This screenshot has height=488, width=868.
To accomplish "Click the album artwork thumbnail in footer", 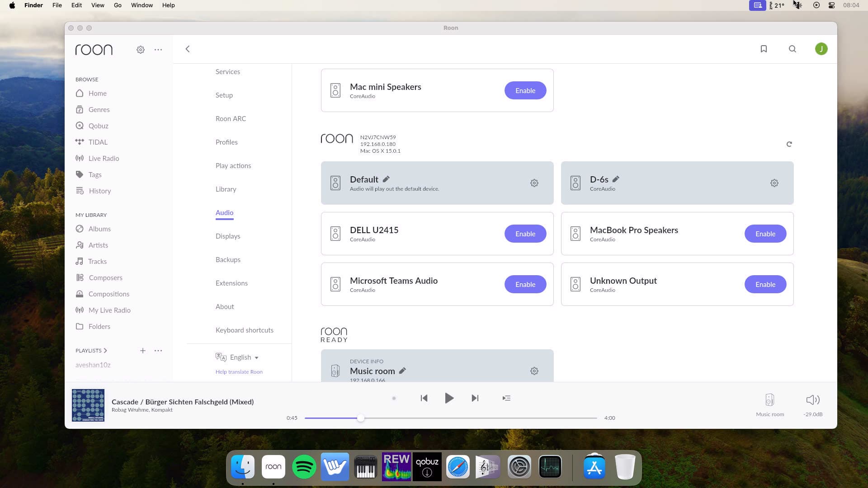I will (x=88, y=405).
